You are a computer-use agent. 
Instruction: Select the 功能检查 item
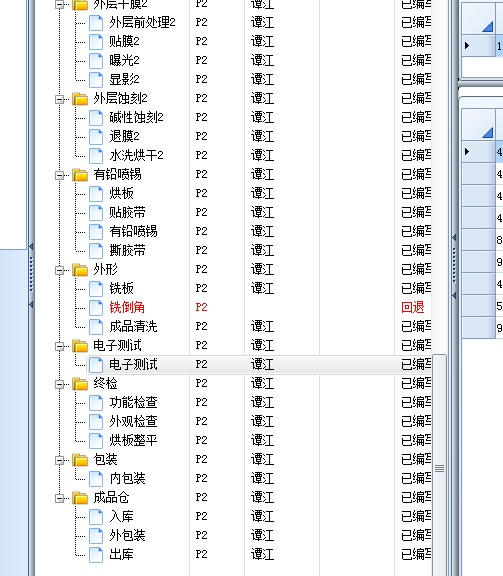click(133, 402)
